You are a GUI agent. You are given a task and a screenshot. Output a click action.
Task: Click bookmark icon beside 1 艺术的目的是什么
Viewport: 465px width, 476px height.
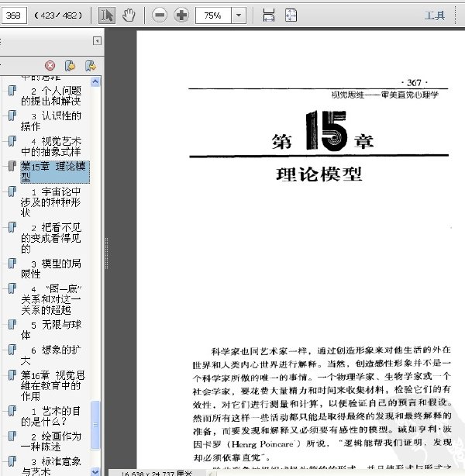pyautogui.click(x=12, y=411)
